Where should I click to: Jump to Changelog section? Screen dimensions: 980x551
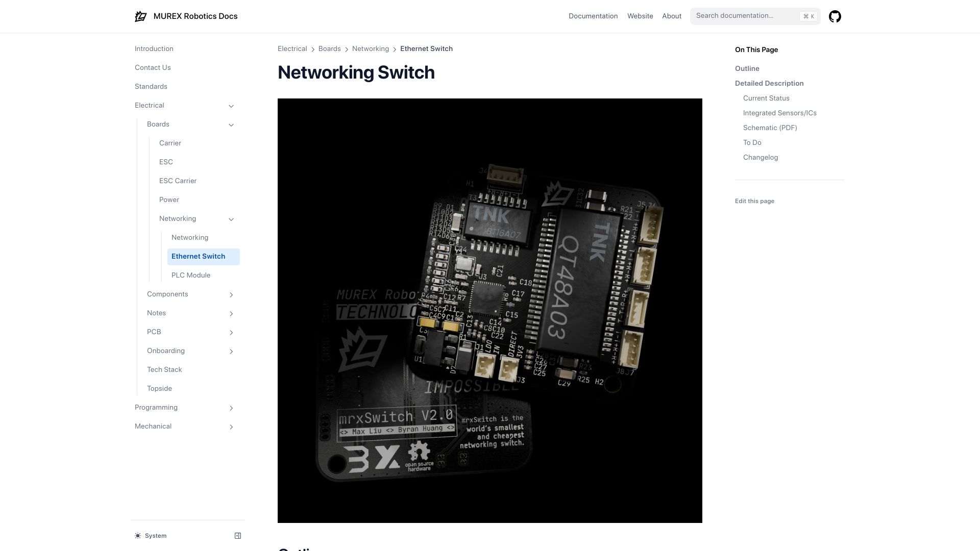click(761, 158)
